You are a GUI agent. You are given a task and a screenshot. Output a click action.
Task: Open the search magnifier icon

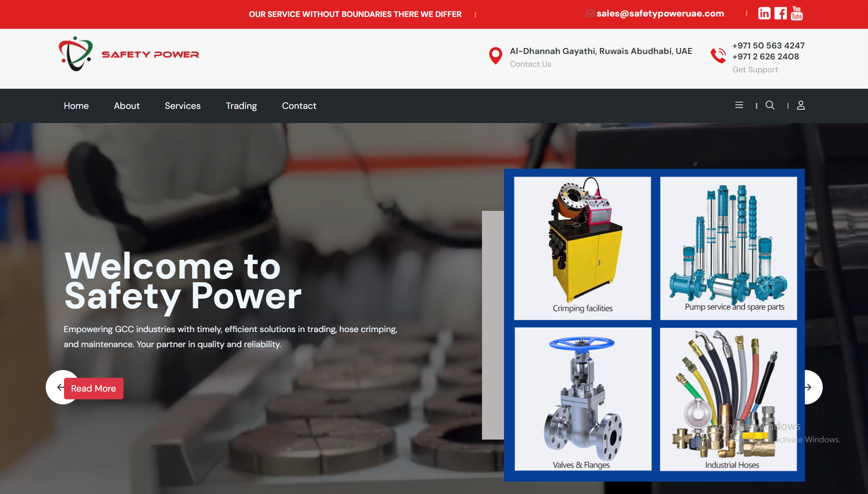coord(770,105)
